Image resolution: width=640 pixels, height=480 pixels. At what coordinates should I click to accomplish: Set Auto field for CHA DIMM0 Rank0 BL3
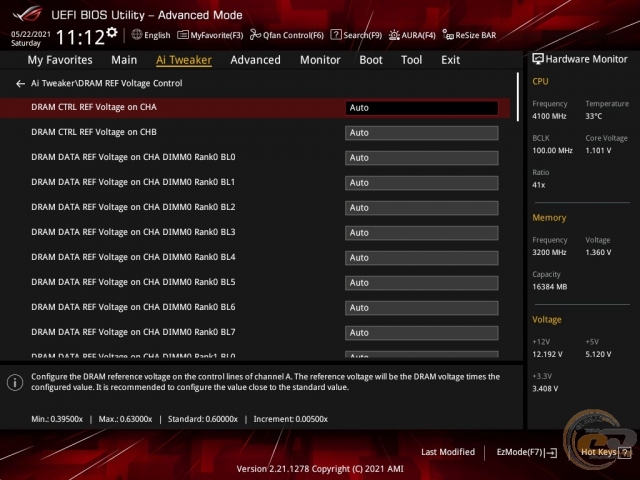[x=422, y=233]
